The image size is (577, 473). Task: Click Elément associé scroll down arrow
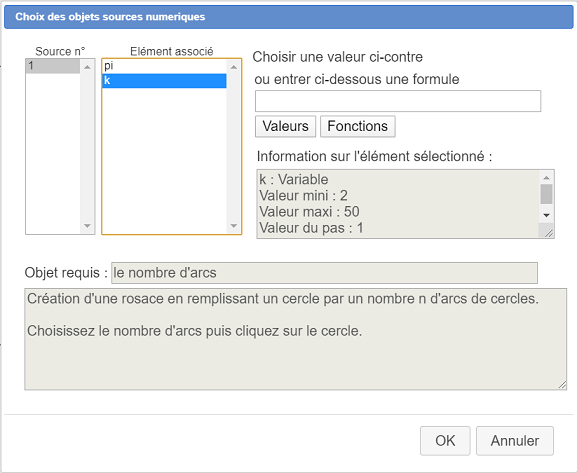(x=234, y=226)
